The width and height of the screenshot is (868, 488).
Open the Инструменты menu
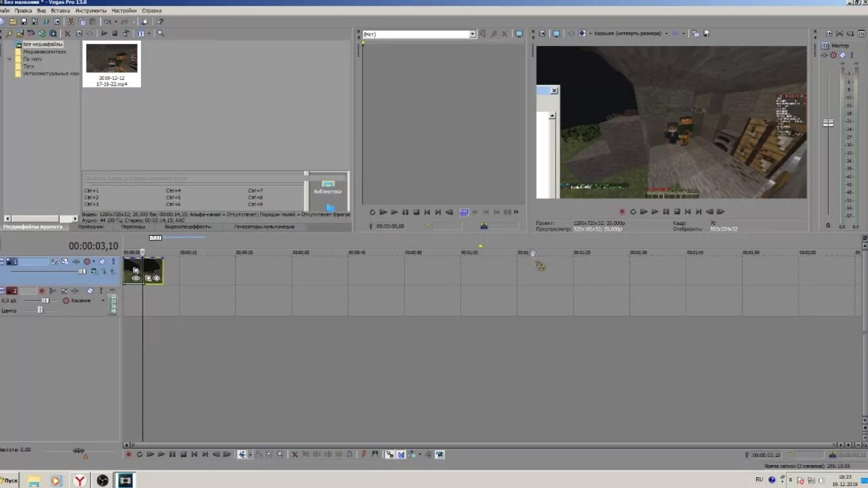pyautogui.click(x=91, y=11)
